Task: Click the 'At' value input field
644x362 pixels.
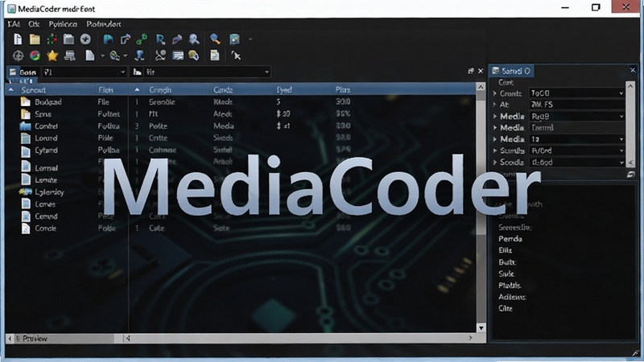Action: click(x=576, y=105)
